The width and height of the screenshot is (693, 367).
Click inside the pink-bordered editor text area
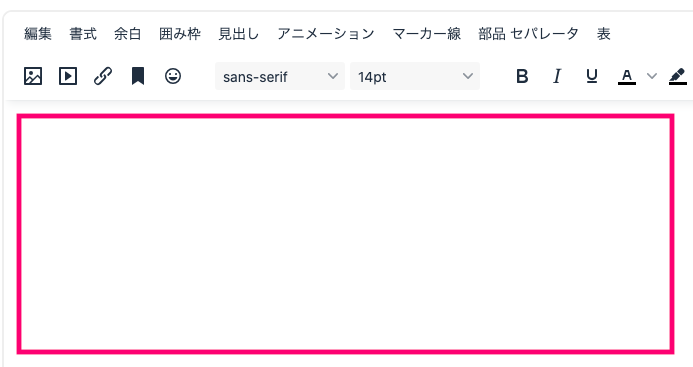point(346,234)
